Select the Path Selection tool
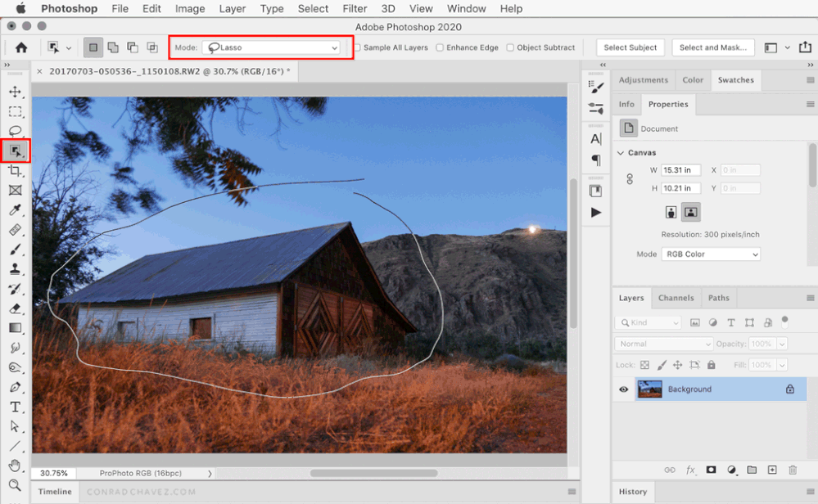Viewport: 818px width, 504px height. pos(15,426)
